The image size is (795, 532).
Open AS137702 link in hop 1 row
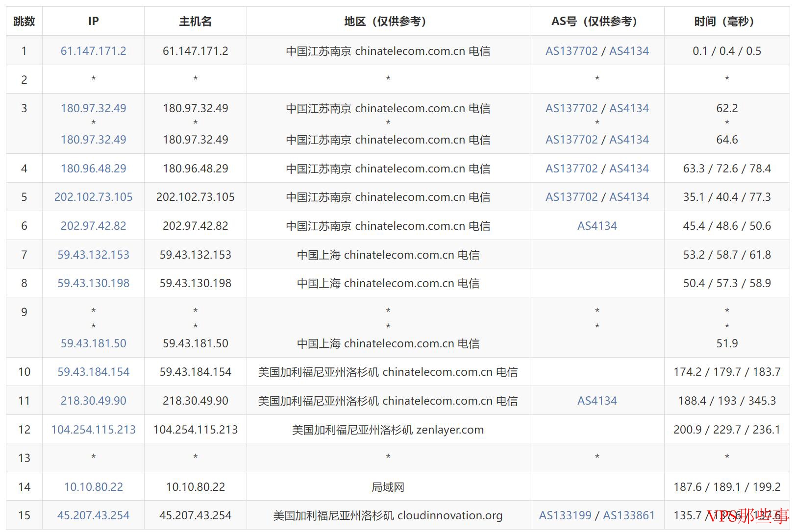point(571,51)
